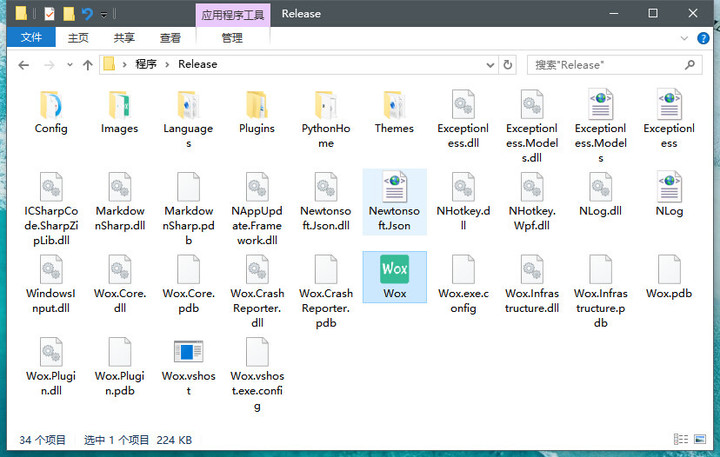Select the Wox.pdb file

669,278
